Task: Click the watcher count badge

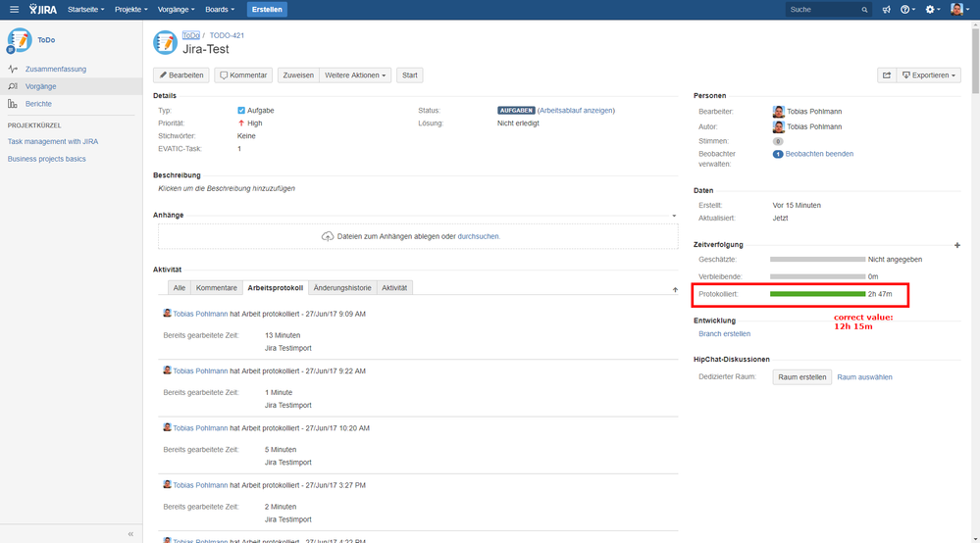Action: [x=778, y=154]
